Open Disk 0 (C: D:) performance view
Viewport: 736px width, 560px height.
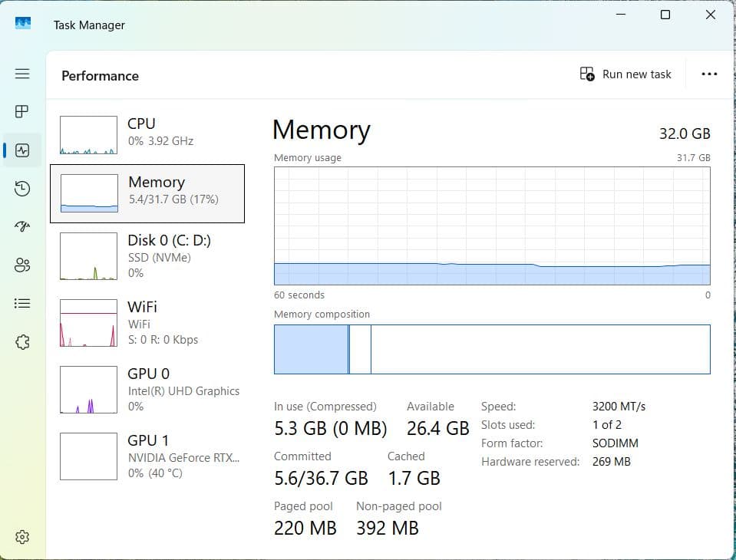pos(147,256)
